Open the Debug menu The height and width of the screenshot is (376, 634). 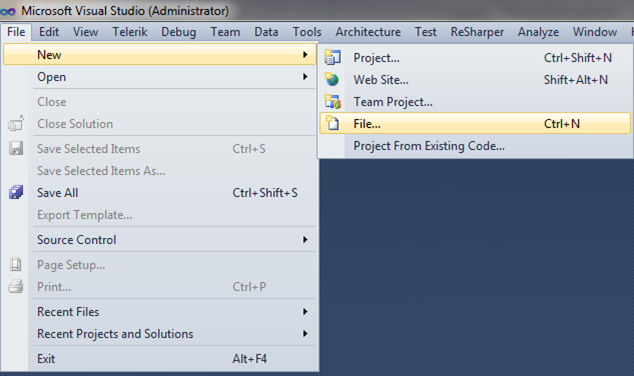click(x=179, y=32)
